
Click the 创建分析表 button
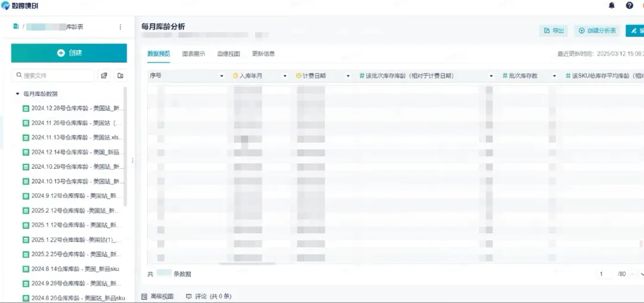point(597,30)
